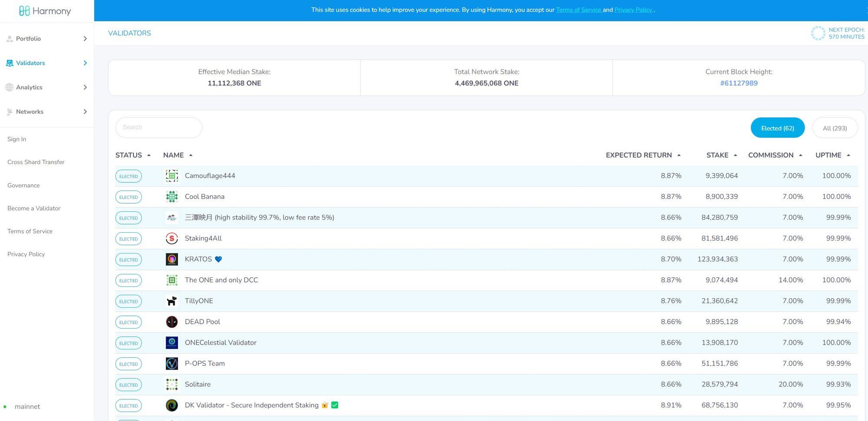Expand the Networks menu chevron
This screenshot has height=421, width=868.
(85, 112)
